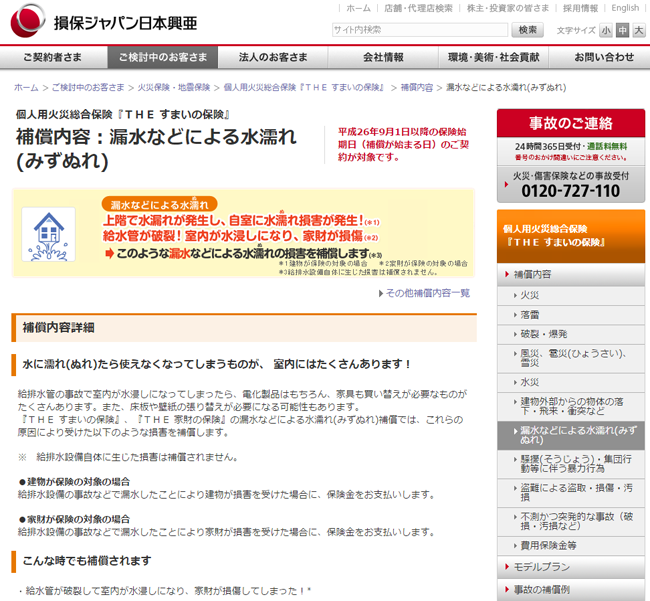Select medium font size 中
The height and width of the screenshot is (601, 650).
pos(622,30)
